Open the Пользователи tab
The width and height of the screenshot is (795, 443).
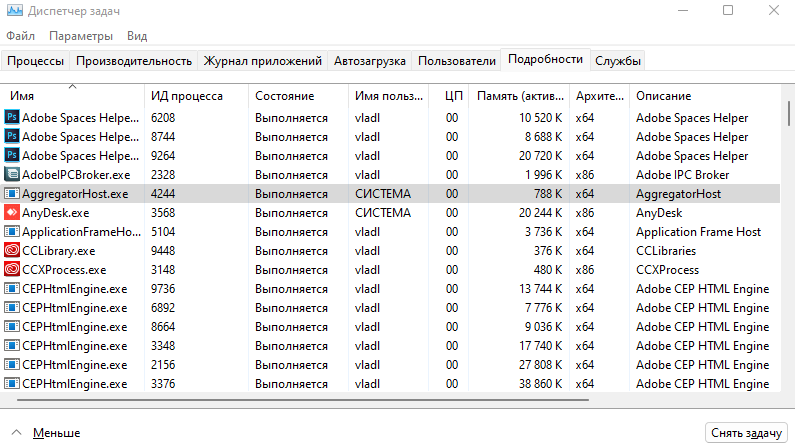(x=457, y=61)
